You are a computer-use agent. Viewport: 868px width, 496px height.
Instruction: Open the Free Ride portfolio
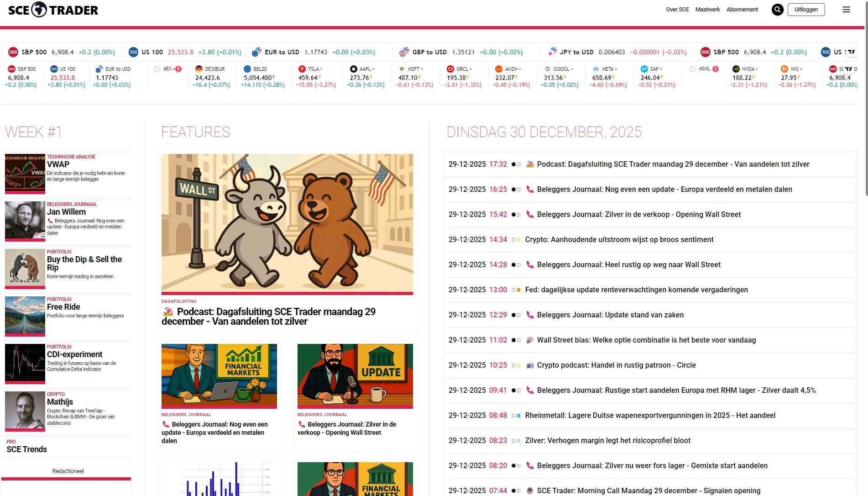point(63,307)
